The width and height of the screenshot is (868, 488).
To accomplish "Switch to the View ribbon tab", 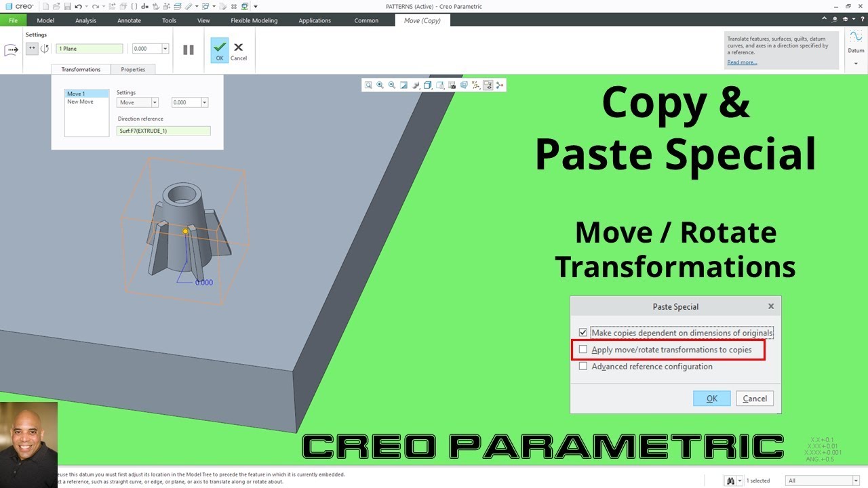I will (x=203, y=20).
